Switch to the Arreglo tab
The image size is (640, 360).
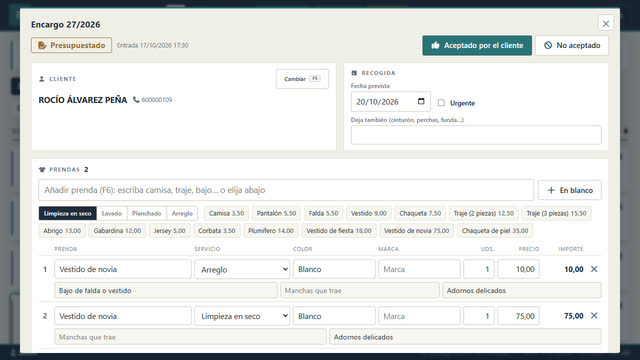(x=182, y=213)
